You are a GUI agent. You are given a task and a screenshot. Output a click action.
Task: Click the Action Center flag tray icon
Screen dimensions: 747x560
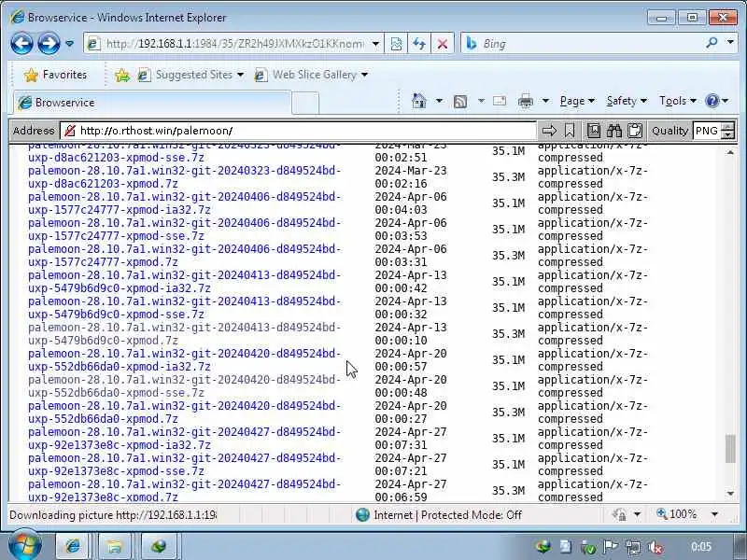(611, 547)
